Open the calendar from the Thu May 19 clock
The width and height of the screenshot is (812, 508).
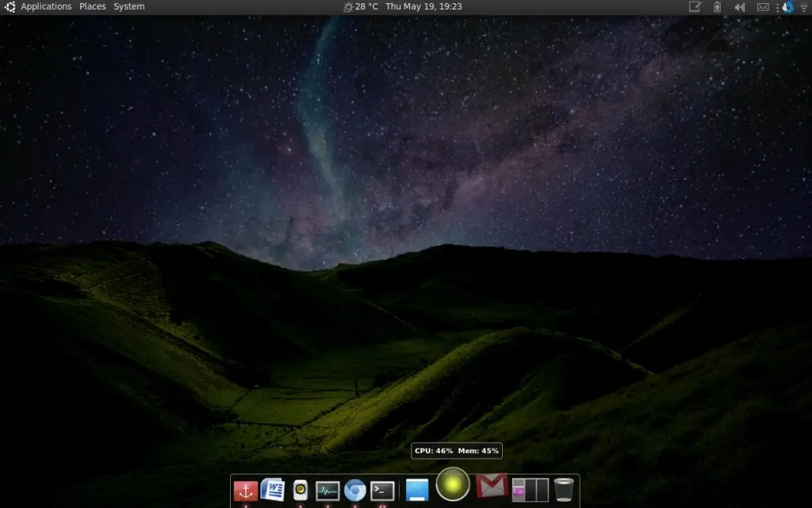tap(423, 6)
